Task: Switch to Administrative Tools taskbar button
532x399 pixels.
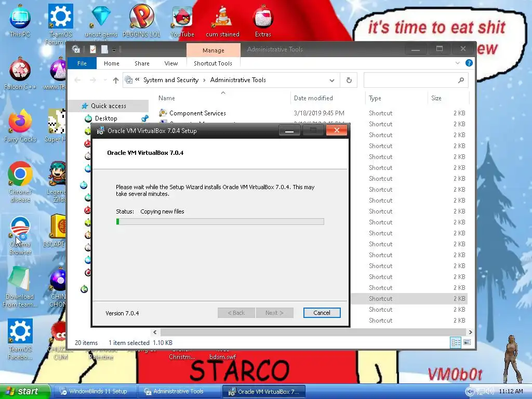Action: [x=179, y=391]
